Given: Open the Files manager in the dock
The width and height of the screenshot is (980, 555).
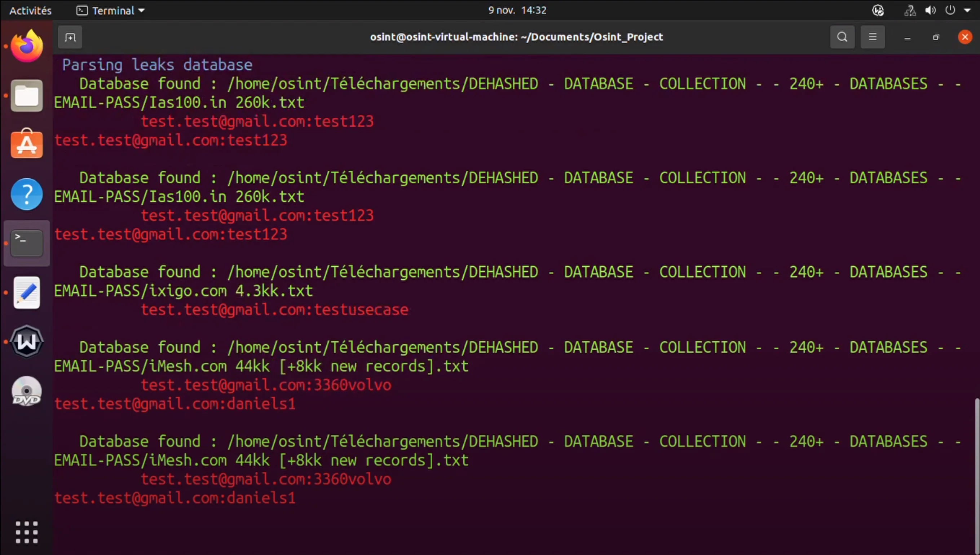Looking at the screenshot, I should point(27,95).
